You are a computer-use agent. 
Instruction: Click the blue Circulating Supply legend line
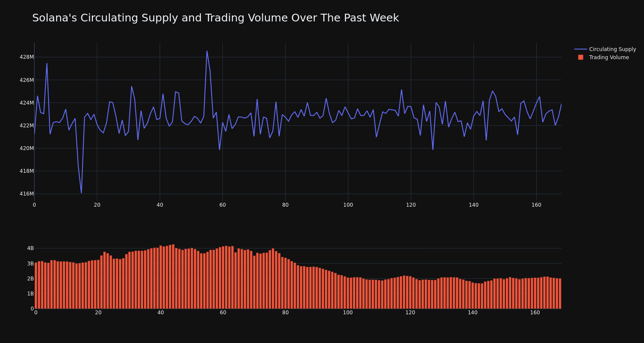point(580,49)
